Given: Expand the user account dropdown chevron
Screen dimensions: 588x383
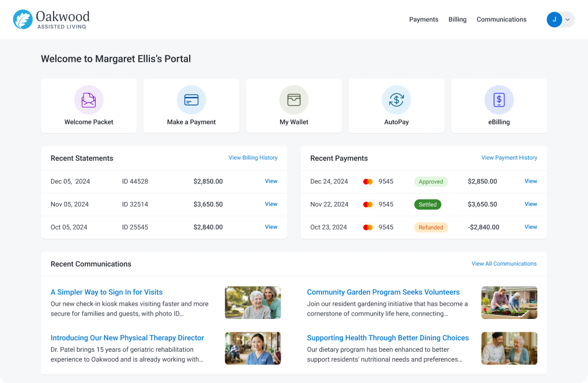Looking at the screenshot, I should pos(568,20).
